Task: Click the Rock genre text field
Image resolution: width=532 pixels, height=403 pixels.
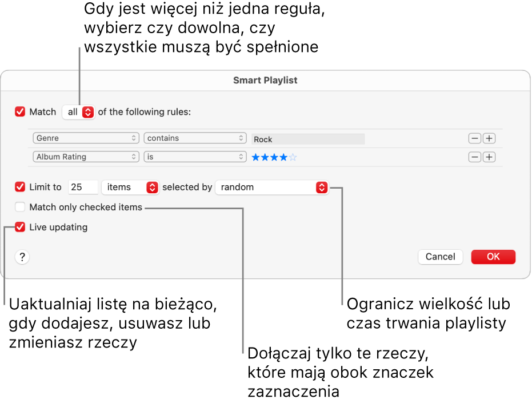Action: [308, 139]
